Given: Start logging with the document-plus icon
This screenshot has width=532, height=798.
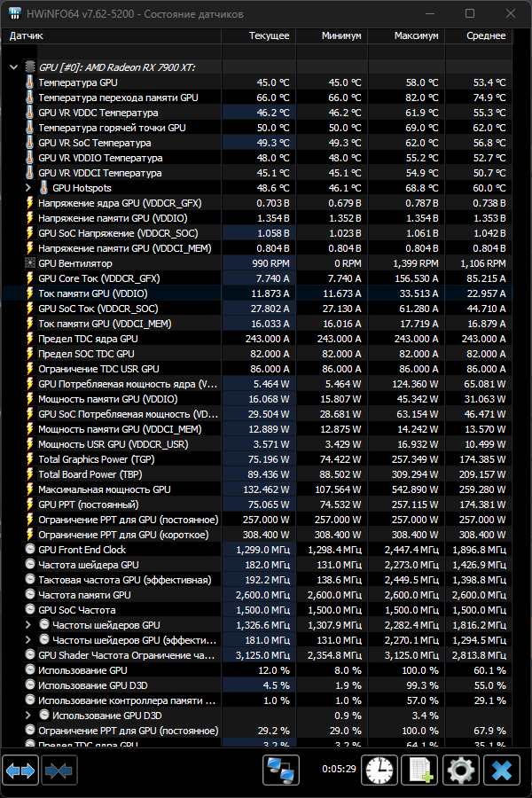Looking at the screenshot, I should pyautogui.click(x=420, y=770).
